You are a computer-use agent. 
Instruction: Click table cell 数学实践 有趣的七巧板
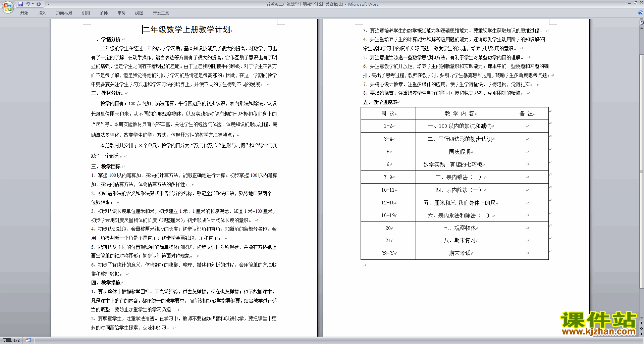tap(460, 164)
